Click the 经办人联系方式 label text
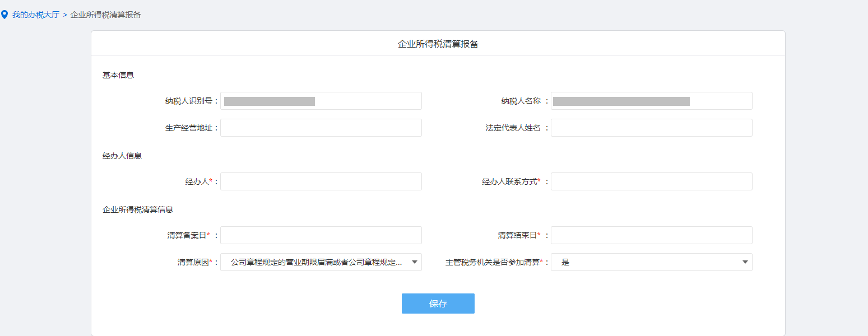The width and height of the screenshot is (868, 336). (x=509, y=181)
